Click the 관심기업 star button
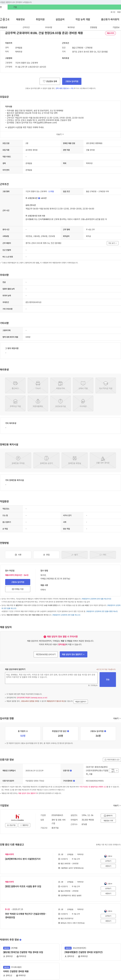Screen dimensions: 121x980 pos(11,825)
